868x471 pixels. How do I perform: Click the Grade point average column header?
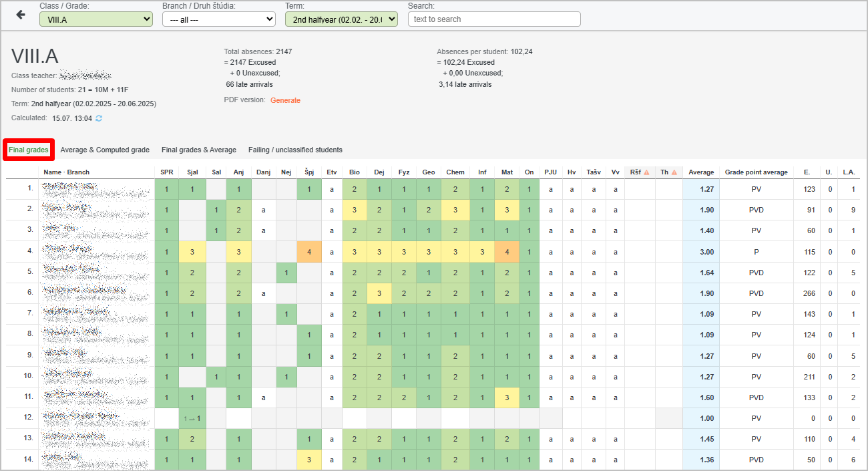[x=756, y=172]
